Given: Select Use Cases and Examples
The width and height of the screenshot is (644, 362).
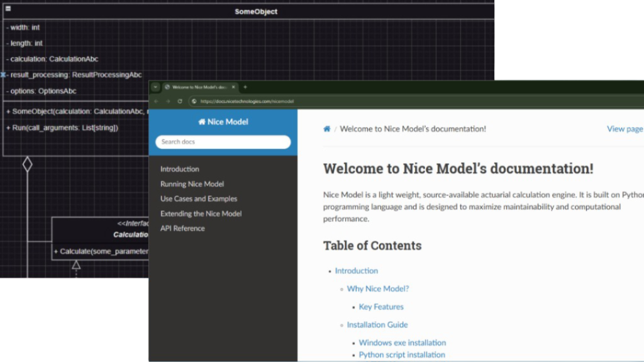Looking at the screenshot, I should pos(199,199).
